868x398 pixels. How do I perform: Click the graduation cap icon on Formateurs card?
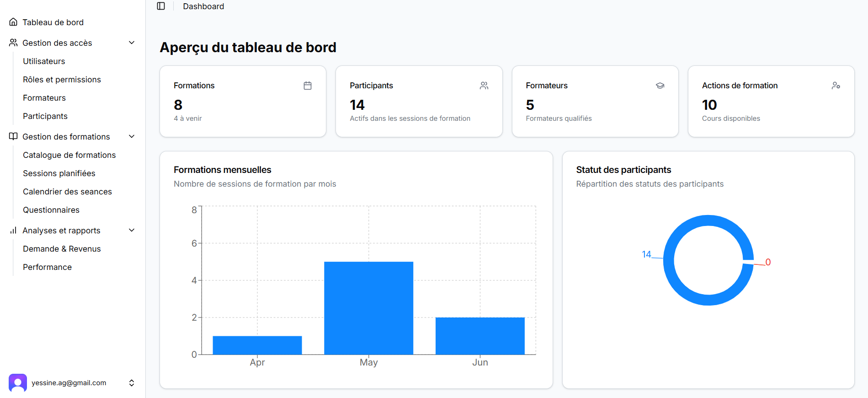pyautogui.click(x=660, y=86)
